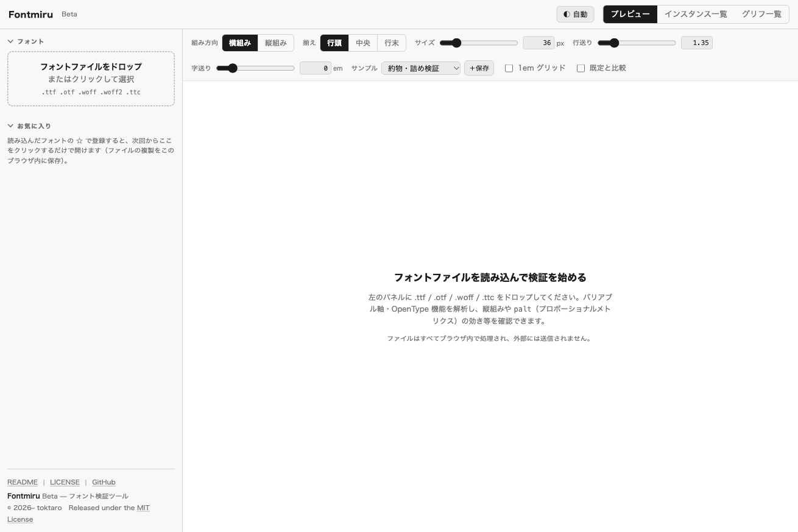Toggle the 自動 theme button

click(575, 14)
